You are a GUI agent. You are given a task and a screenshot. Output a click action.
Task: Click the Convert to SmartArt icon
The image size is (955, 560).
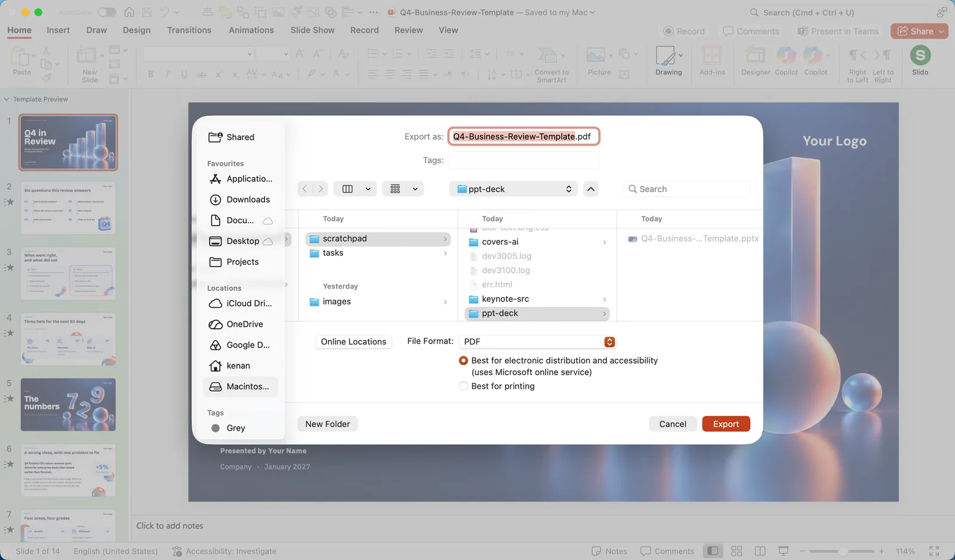547,55
